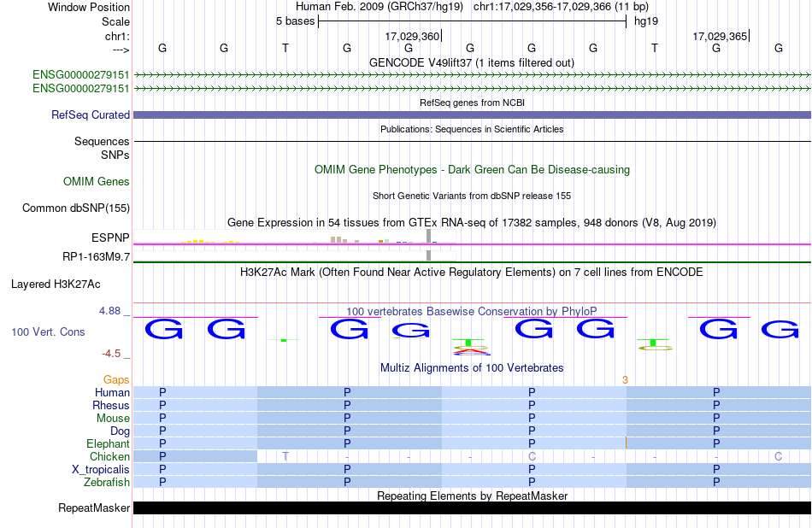Select the orange Gaps label
The width and height of the screenshot is (812, 528).
(116, 380)
